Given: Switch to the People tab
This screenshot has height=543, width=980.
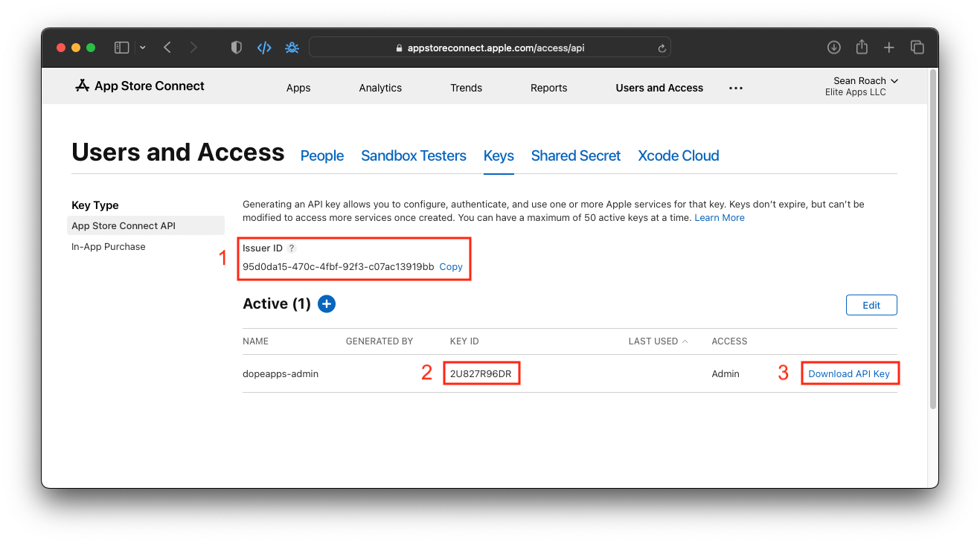Looking at the screenshot, I should [x=322, y=155].
